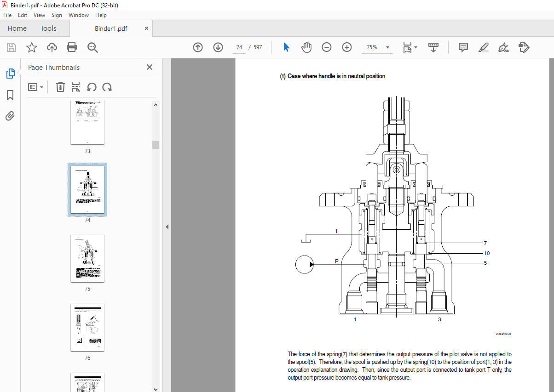Image resolution: width=554 pixels, height=392 pixels.
Task: Open the Sign menu
Action: (x=57, y=15)
